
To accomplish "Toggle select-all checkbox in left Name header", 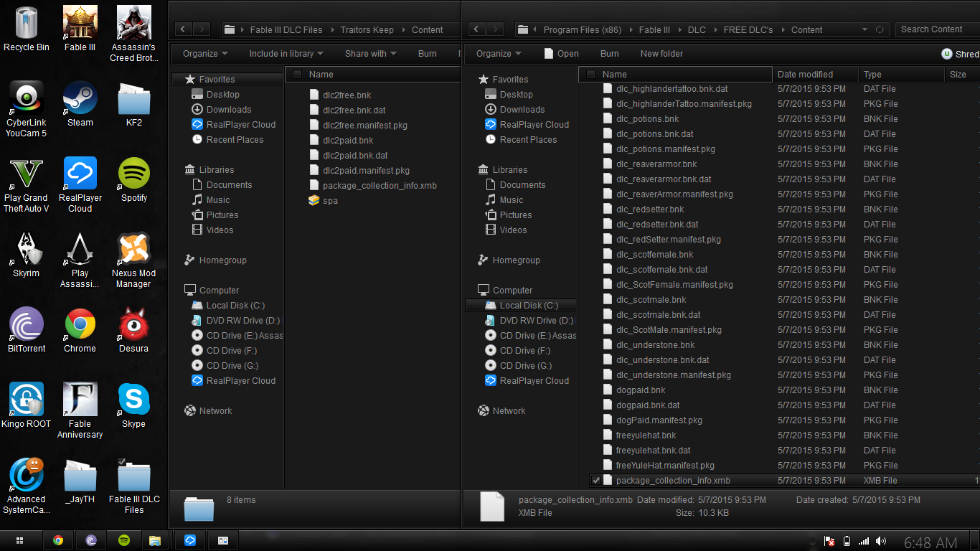I will click(x=297, y=75).
